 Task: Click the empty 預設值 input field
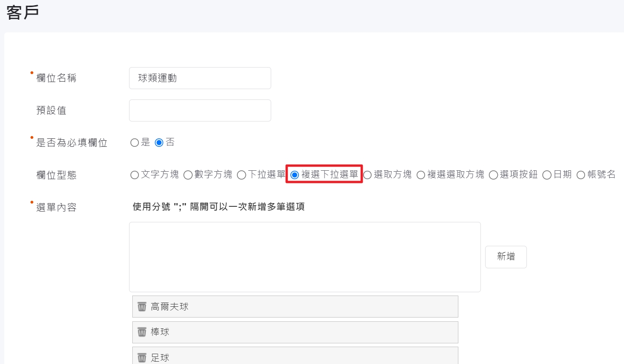point(200,111)
